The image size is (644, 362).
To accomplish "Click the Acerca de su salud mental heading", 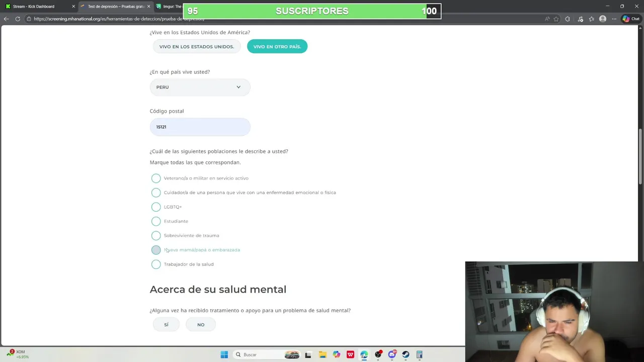I will click(218, 289).
